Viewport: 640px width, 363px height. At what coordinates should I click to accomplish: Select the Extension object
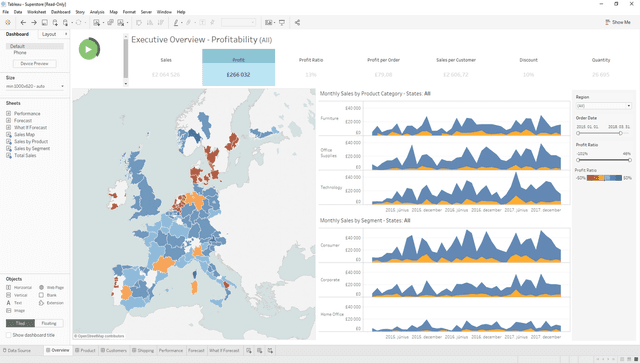tap(51, 303)
